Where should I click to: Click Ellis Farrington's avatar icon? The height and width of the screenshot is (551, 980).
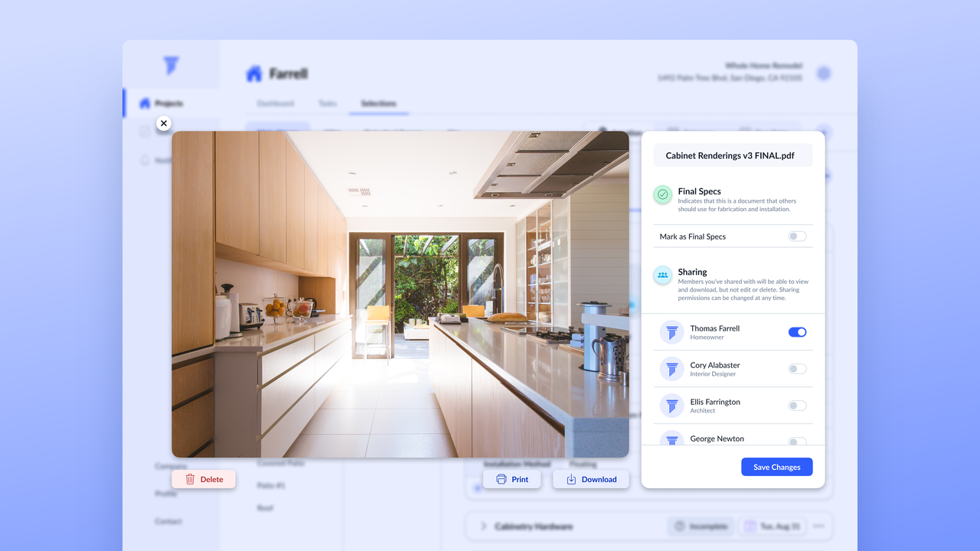(x=671, y=406)
